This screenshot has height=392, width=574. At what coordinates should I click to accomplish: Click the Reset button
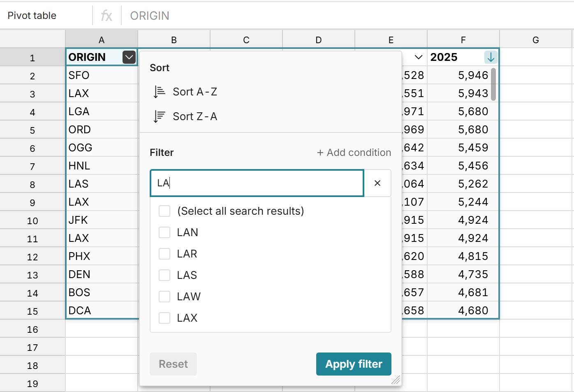(x=173, y=364)
